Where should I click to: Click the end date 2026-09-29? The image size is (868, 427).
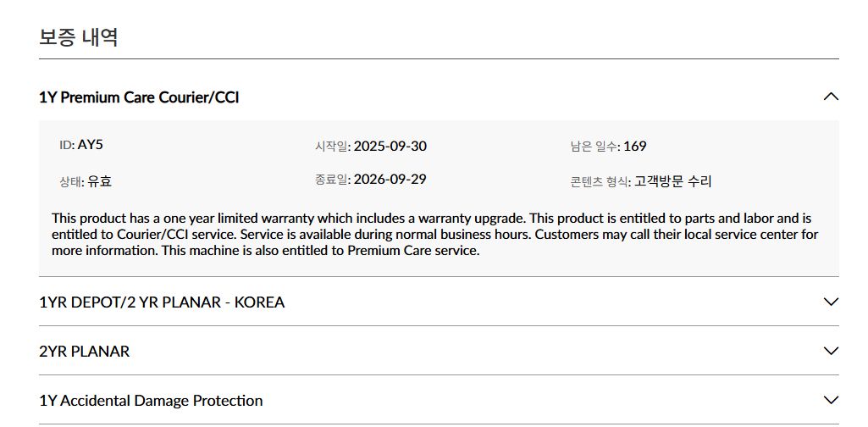click(x=390, y=180)
